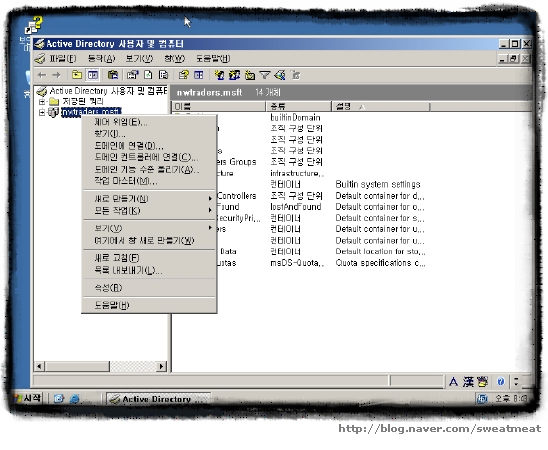Sort by the 종류 column header
548x450 pixels.
298,106
